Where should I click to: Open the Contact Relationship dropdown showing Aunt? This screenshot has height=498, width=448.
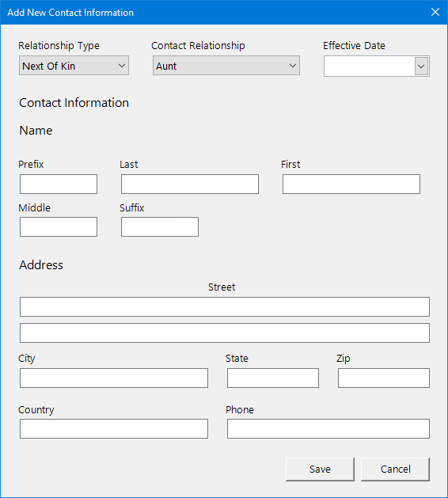coord(226,66)
